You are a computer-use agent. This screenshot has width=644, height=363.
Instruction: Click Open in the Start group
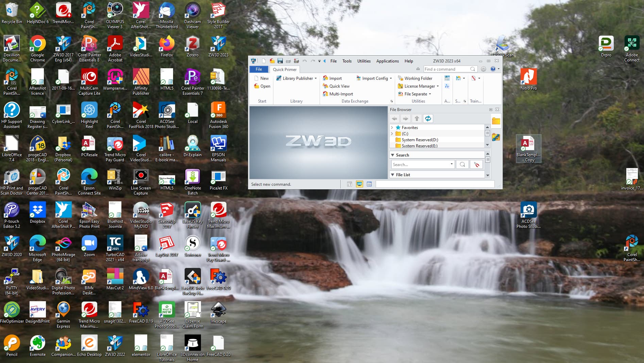pos(262,86)
